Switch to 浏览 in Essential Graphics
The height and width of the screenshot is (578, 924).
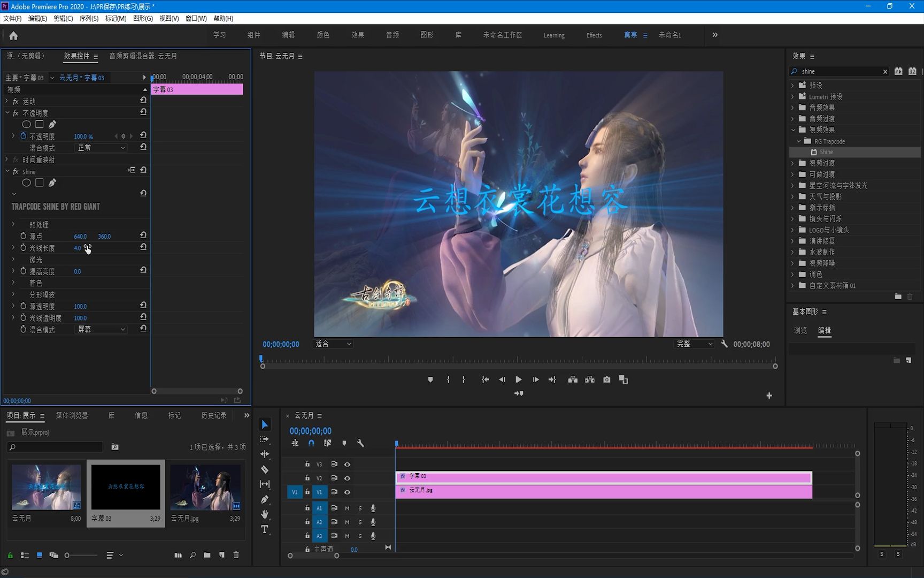tap(800, 330)
